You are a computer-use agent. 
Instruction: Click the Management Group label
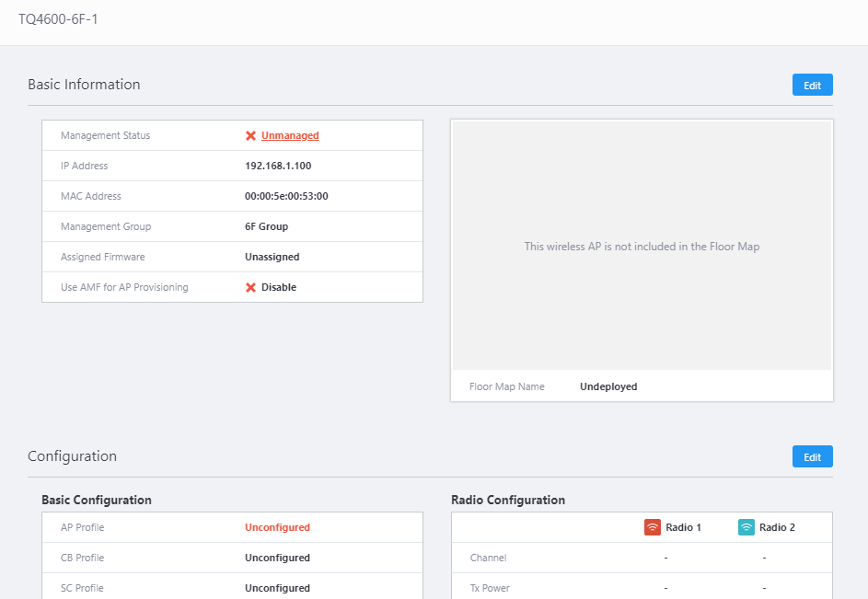(x=106, y=226)
